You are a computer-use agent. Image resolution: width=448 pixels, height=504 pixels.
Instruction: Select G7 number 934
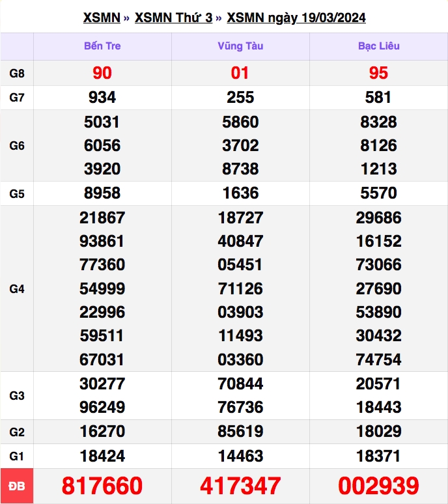point(102,98)
